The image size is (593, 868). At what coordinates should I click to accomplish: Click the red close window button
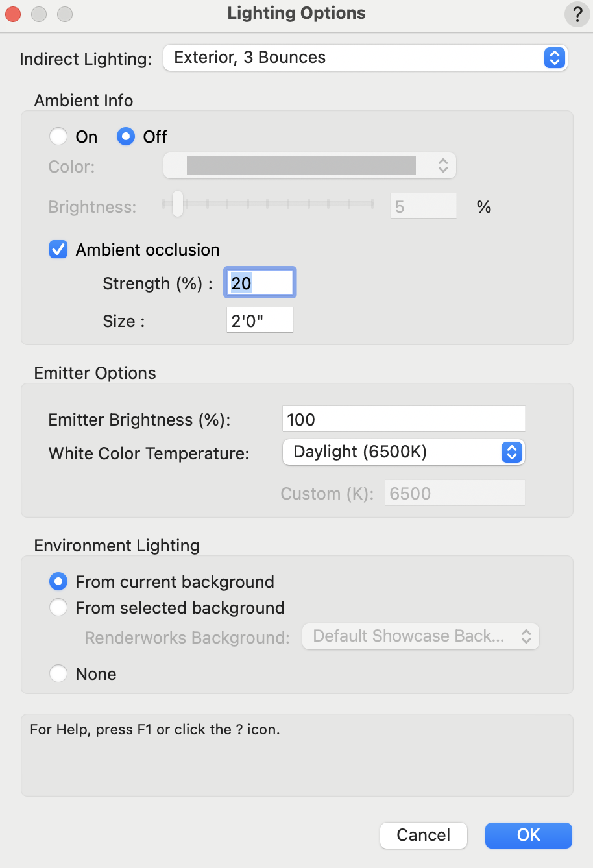pyautogui.click(x=14, y=14)
